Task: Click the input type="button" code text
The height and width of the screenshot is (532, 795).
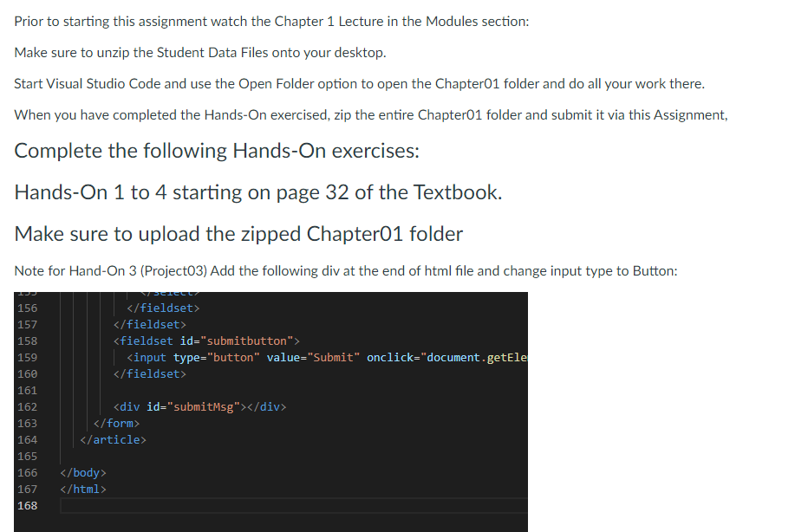Action: pos(192,357)
